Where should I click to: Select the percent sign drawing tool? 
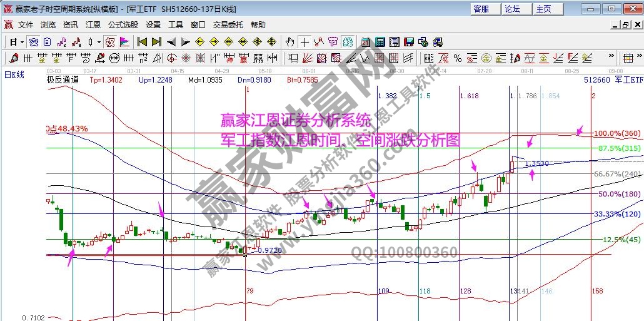[x=457, y=58]
